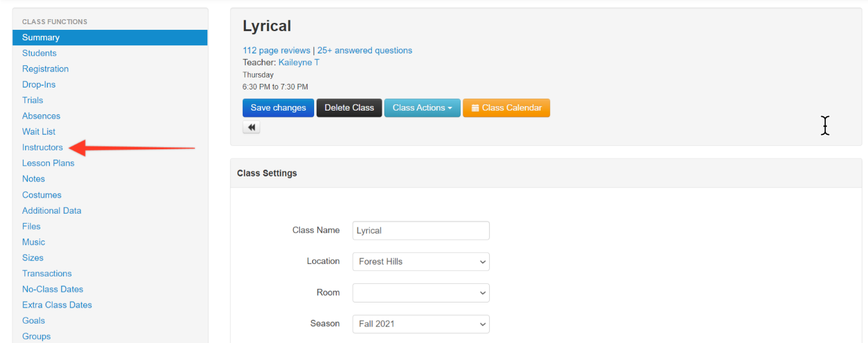This screenshot has width=868, height=343.
Task: Select Additional Data in sidebar
Action: tap(52, 211)
